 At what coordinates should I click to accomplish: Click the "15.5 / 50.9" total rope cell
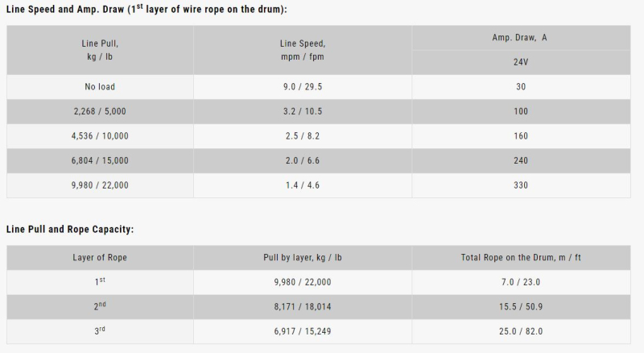click(x=520, y=307)
